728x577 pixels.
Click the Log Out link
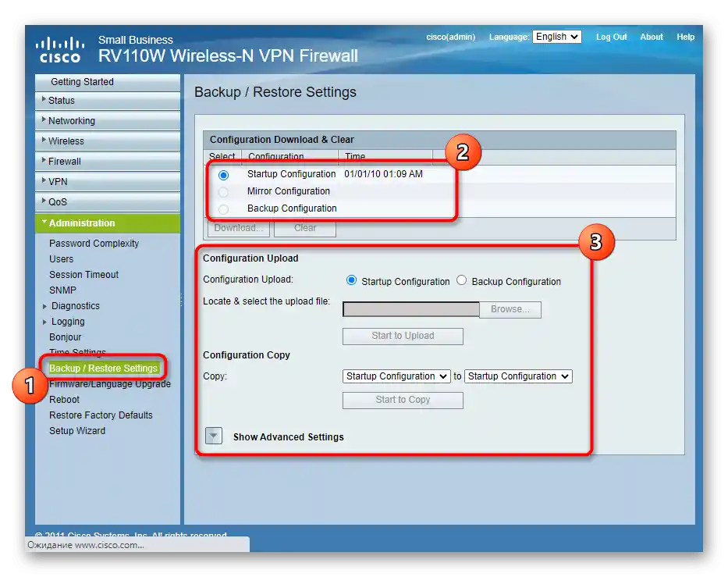pos(612,37)
